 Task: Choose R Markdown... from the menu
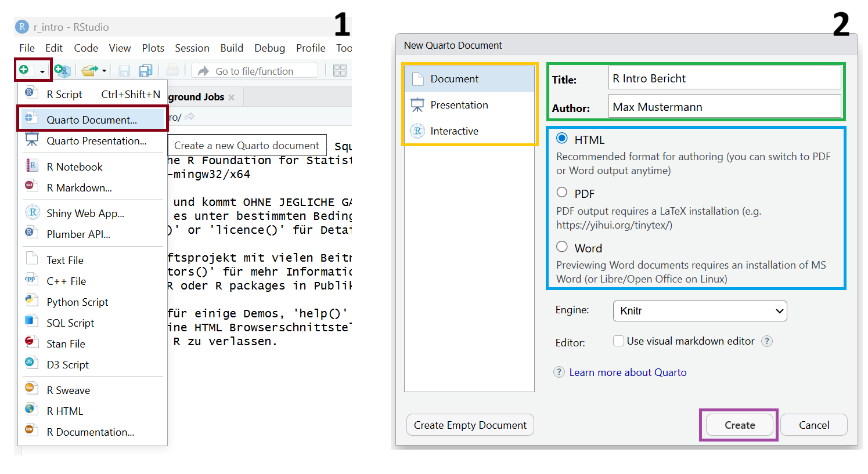[92, 187]
